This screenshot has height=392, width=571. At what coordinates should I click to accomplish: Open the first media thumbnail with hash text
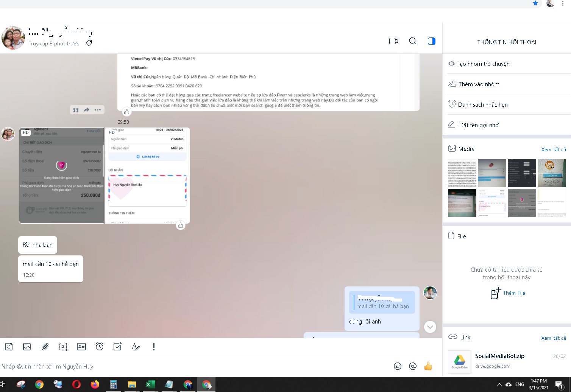pos(462,173)
